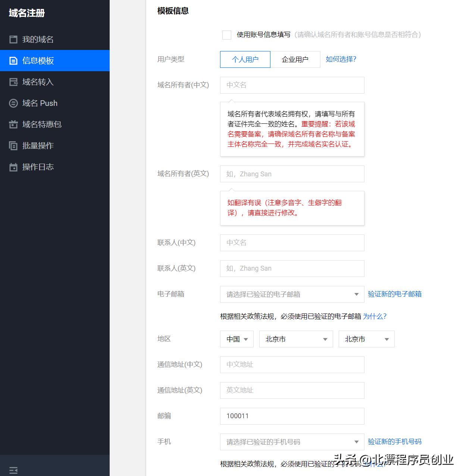Click the 域名 Push sidebar icon

click(x=13, y=103)
